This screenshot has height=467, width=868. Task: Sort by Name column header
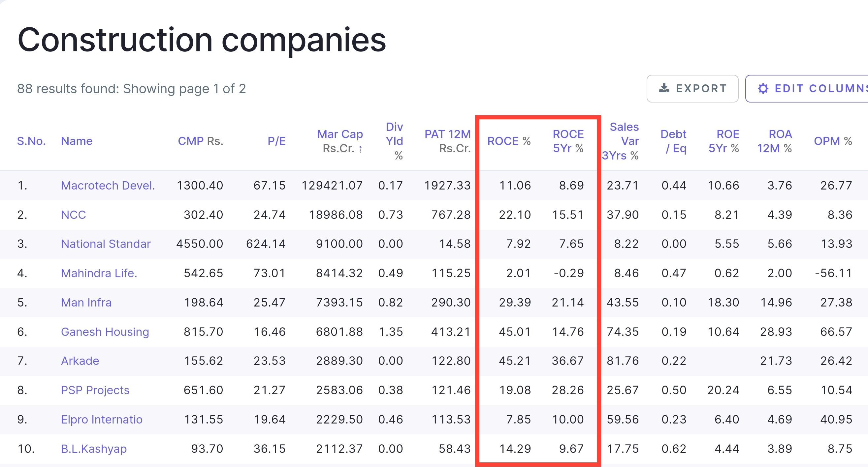click(77, 141)
